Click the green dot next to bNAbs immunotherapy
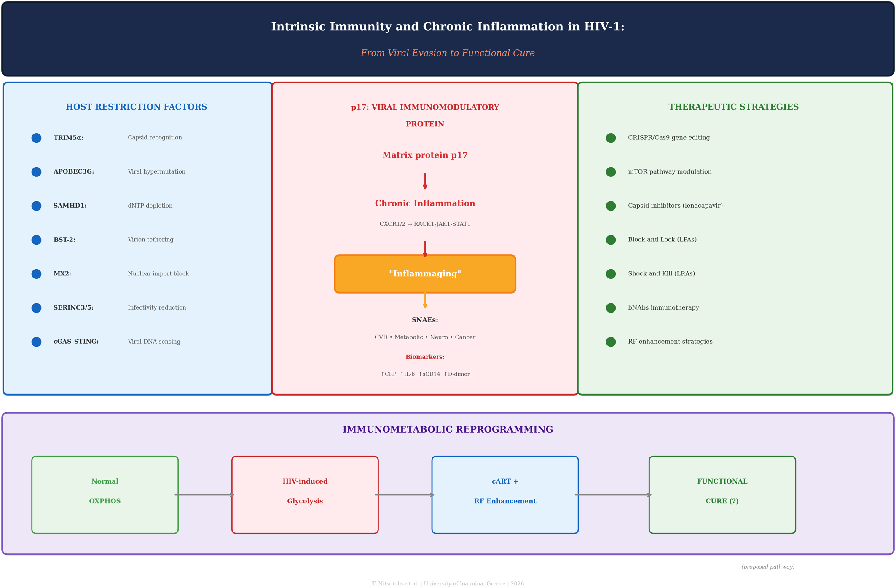 click(611, 308)
